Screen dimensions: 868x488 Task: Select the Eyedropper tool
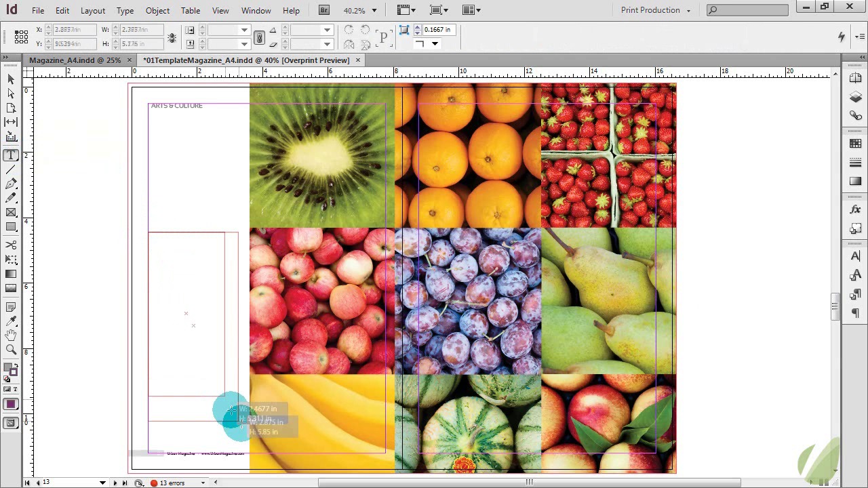click(11, 321)
